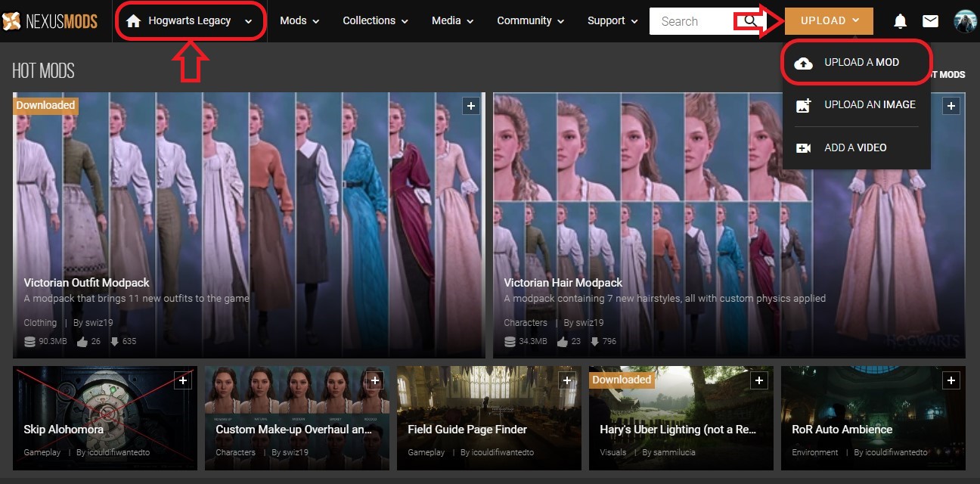Screen dimensions: 980x484
Task: Click Characters category on Victorian Hair Modpack
Action: (526, 322)
